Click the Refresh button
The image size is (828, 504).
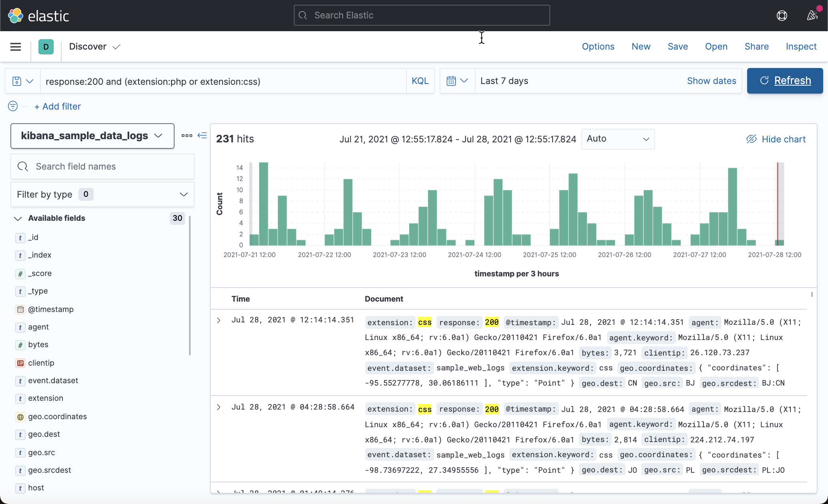784,80
